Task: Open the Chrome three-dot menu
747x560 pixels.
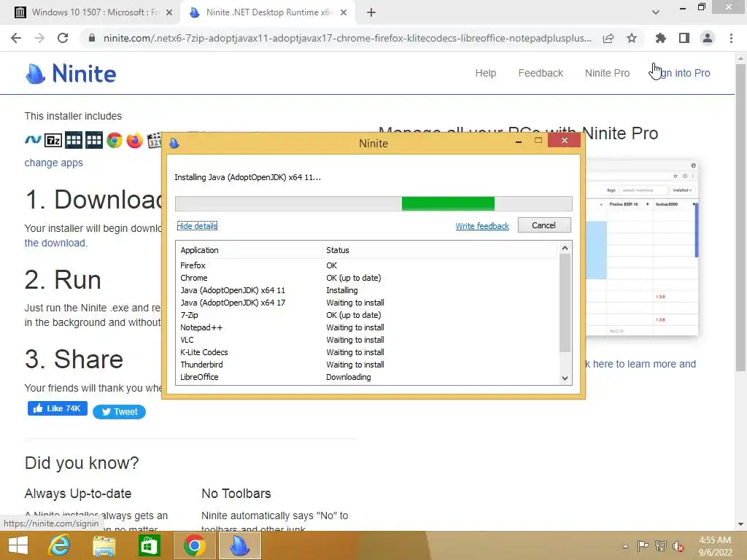Action: pos(731,38)
